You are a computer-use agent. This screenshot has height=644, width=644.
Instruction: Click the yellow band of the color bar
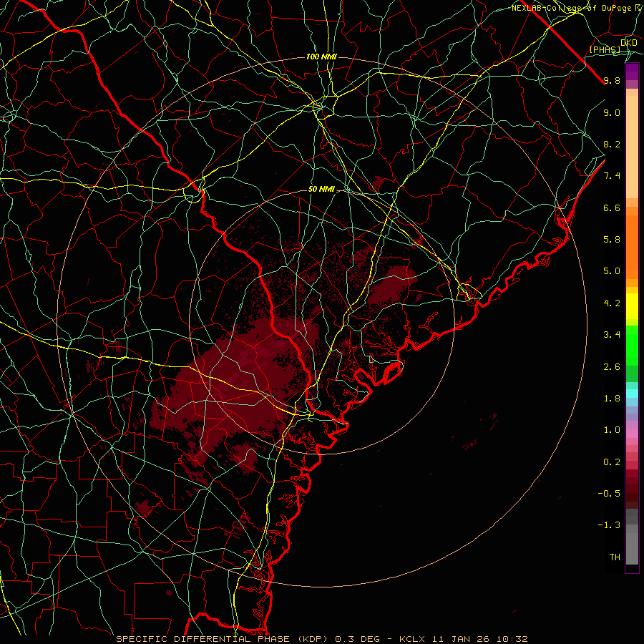tap(632, 306)
